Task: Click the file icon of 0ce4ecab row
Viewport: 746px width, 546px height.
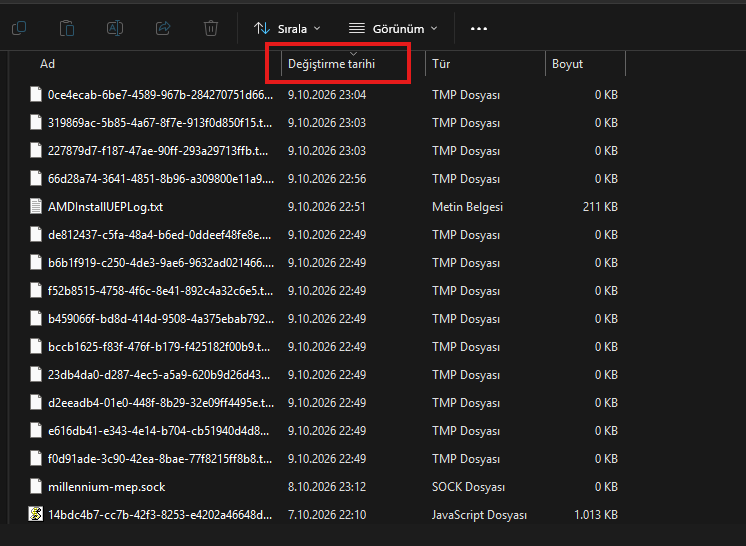Action: pyautogui.click(x=36, y=94)
